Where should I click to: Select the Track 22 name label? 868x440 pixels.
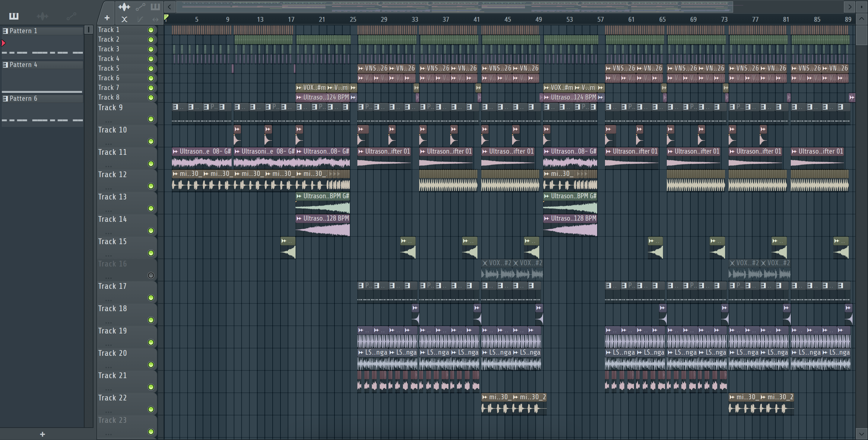(112, 398)
